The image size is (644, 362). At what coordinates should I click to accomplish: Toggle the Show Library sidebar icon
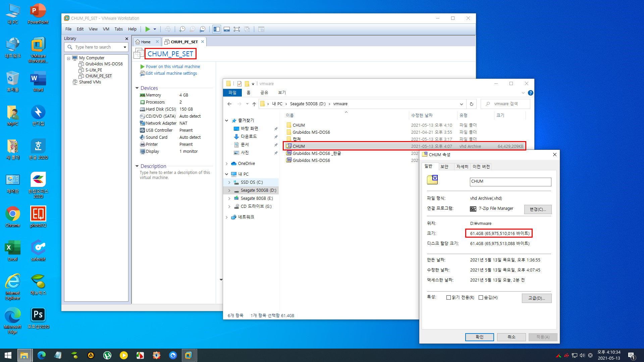(x=217, y=29)
